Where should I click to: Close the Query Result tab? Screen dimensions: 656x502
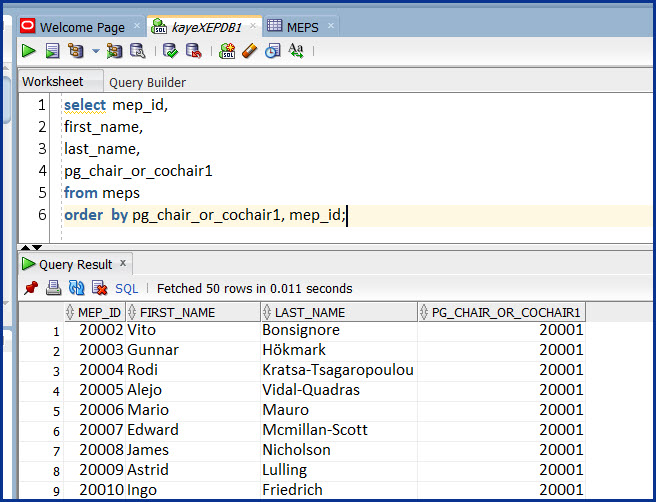[123, 263]
